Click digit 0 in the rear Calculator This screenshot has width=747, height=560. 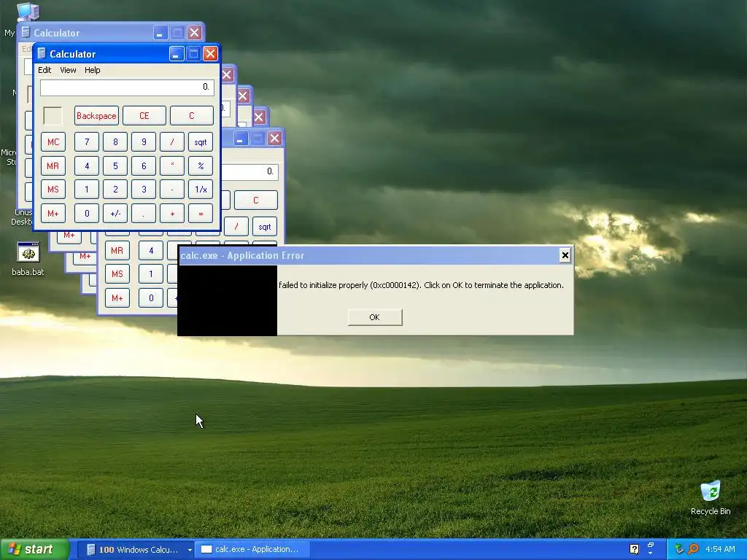click(151, 298)
